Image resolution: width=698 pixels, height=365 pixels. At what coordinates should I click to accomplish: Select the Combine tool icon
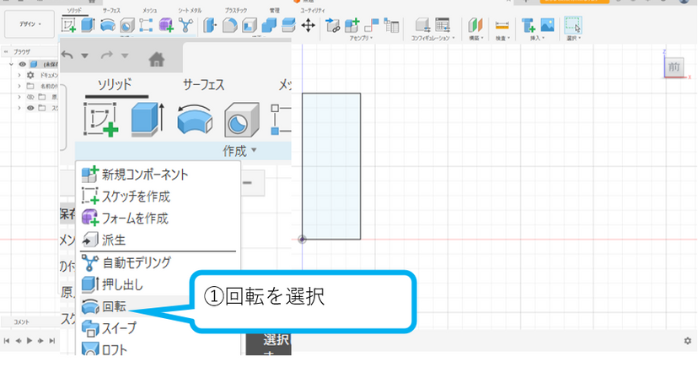click(x=269, y=25)
